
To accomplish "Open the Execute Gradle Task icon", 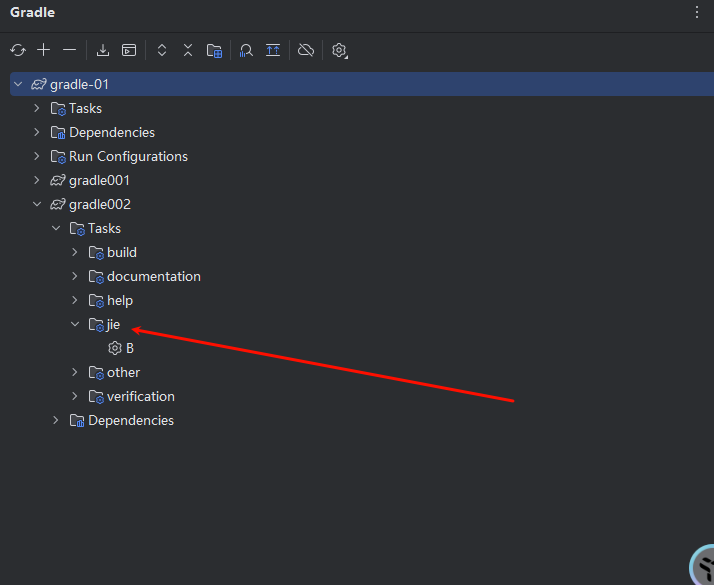I will click(x=129, y=50).
